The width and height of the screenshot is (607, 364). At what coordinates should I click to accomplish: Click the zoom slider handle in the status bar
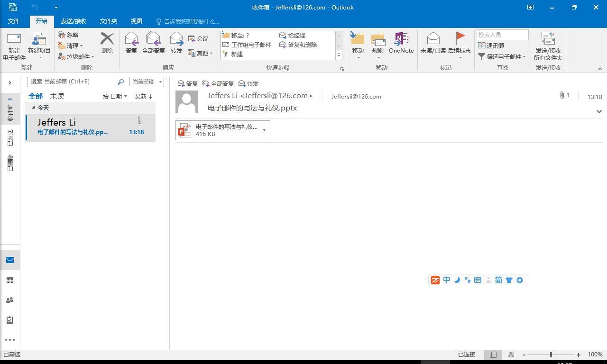(x=551, y=355)
